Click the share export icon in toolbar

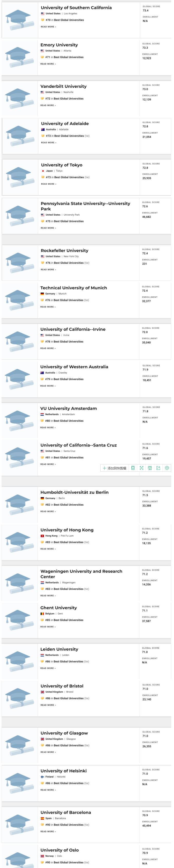(158, 468)
